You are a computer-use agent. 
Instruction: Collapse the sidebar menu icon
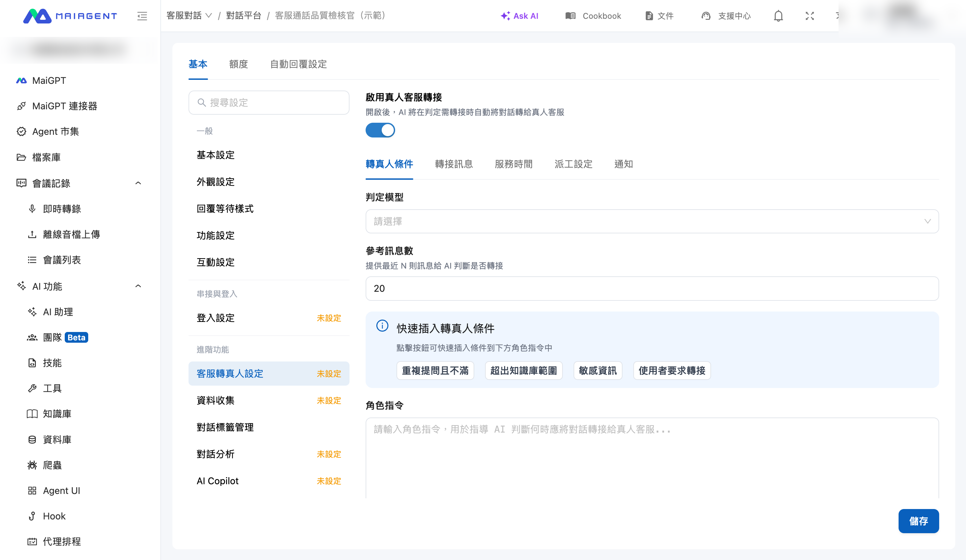(142, 16)
